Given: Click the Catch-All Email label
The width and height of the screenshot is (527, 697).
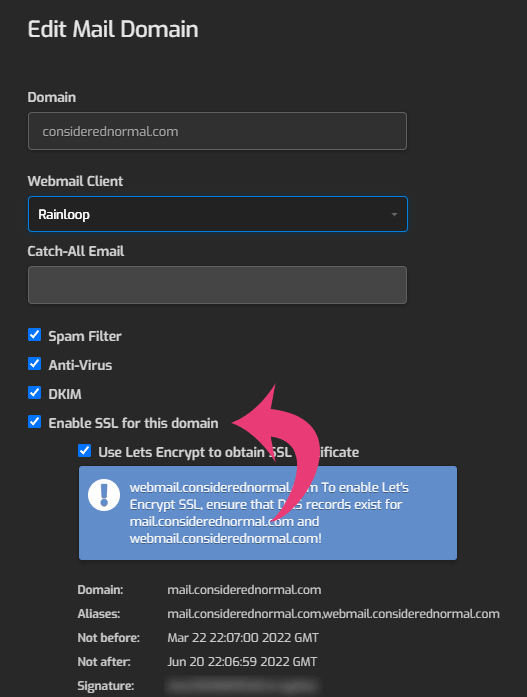Looking at the screenshot, I should 76,251.
